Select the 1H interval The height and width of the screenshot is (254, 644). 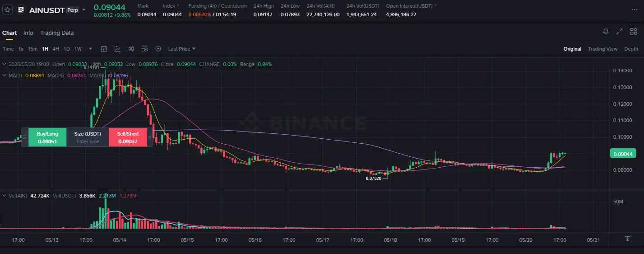click(x=45, y=49)
